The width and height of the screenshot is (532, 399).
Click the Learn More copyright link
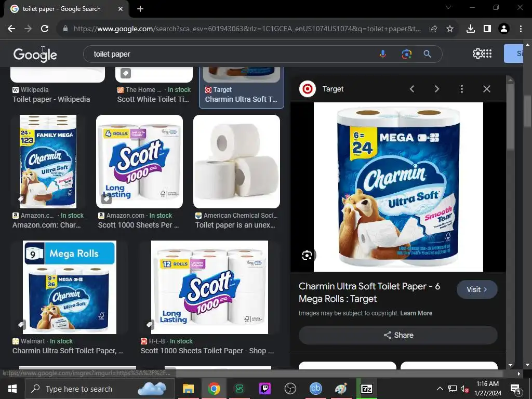click(416, 313)
